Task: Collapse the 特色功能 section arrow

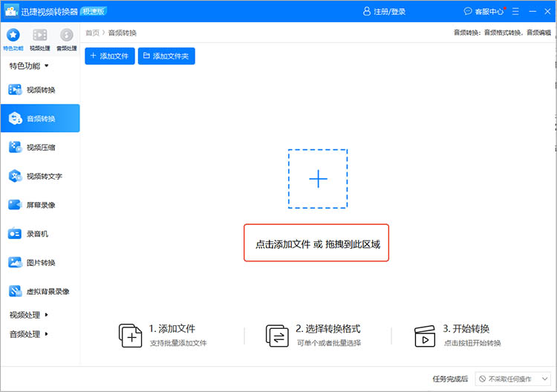Action: pos(47,65)
